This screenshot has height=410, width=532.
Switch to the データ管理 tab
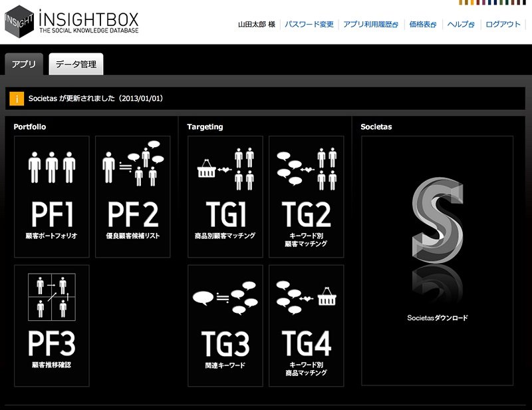76,64
